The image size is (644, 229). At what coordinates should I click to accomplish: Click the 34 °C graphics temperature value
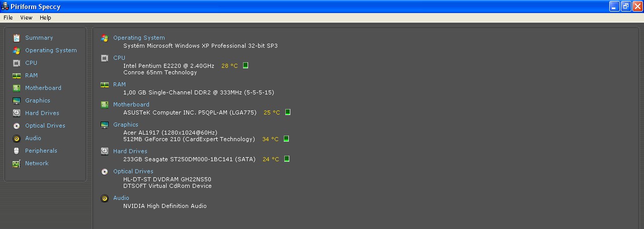(x=270, y=139)
